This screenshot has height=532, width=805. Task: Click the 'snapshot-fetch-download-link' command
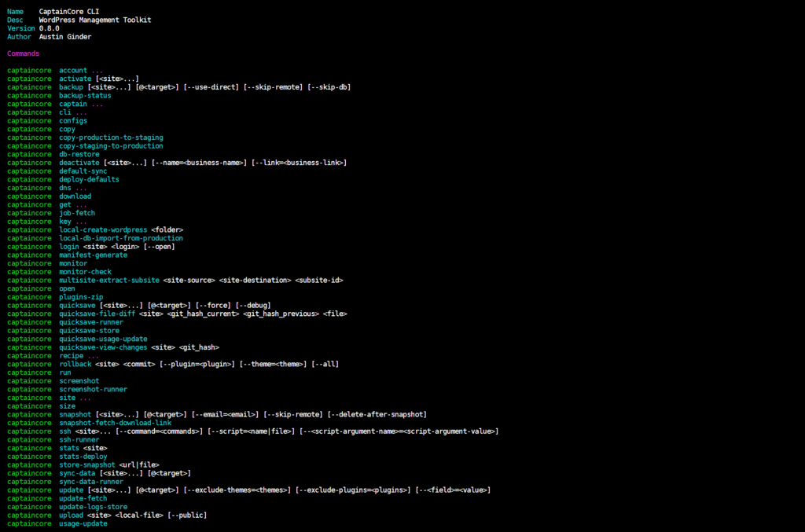pos(115,424)
